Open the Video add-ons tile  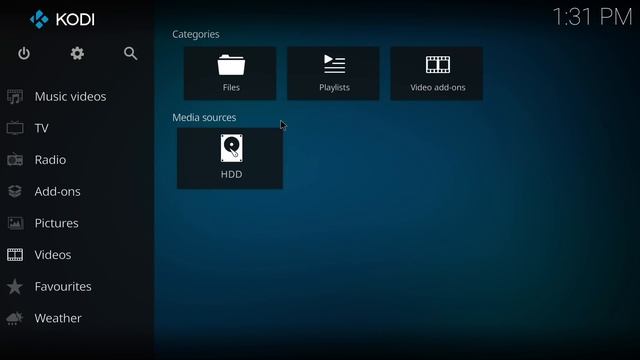pyautogui.click(x=437, y=73)
